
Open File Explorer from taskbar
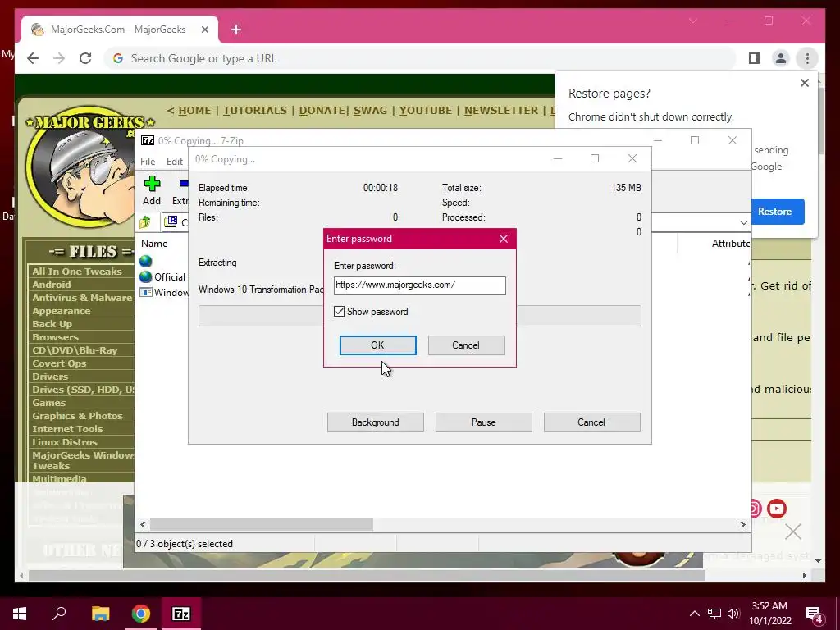100,614
